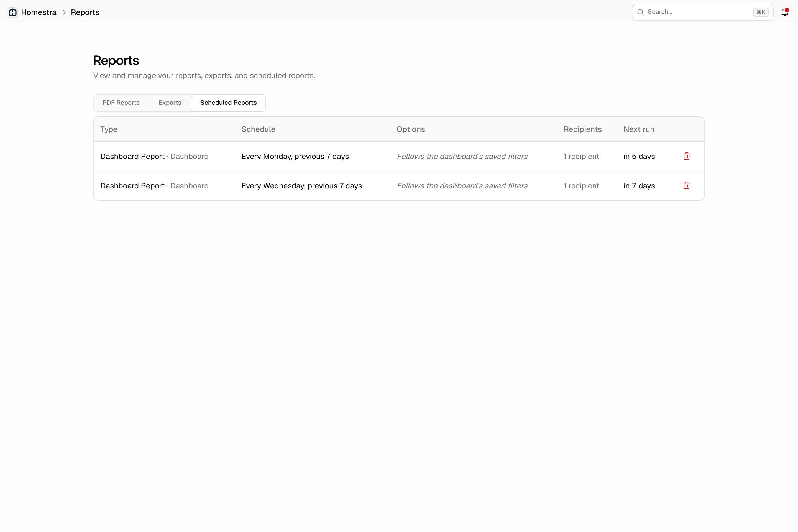Viewport: 798px width, 532px height.
Task: Click the Options column header
Action: [x=411, y=129]
